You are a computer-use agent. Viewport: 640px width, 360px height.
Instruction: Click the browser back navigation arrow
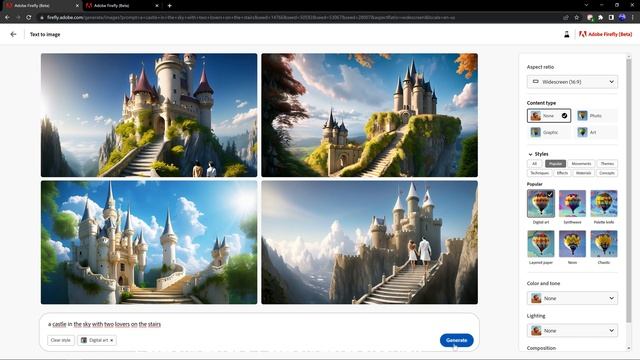coord(7,18)
